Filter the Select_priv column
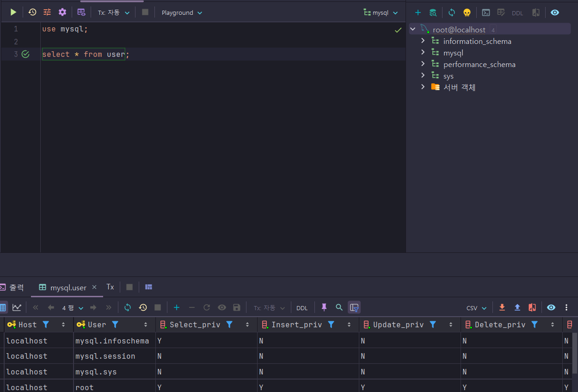578x392 pixels. 229,325
